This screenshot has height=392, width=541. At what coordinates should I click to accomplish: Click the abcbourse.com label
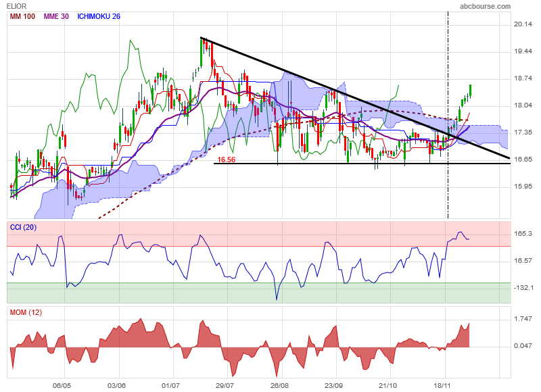point(485,6)
